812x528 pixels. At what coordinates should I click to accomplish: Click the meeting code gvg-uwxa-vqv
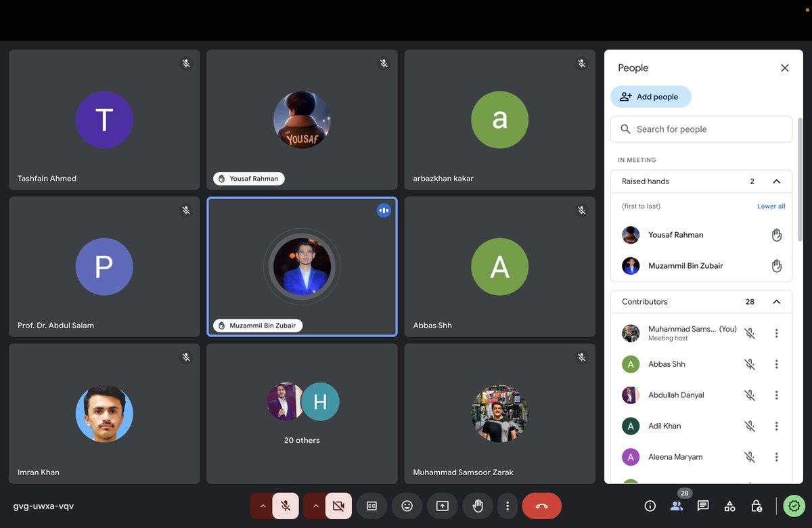coord(43,506)
